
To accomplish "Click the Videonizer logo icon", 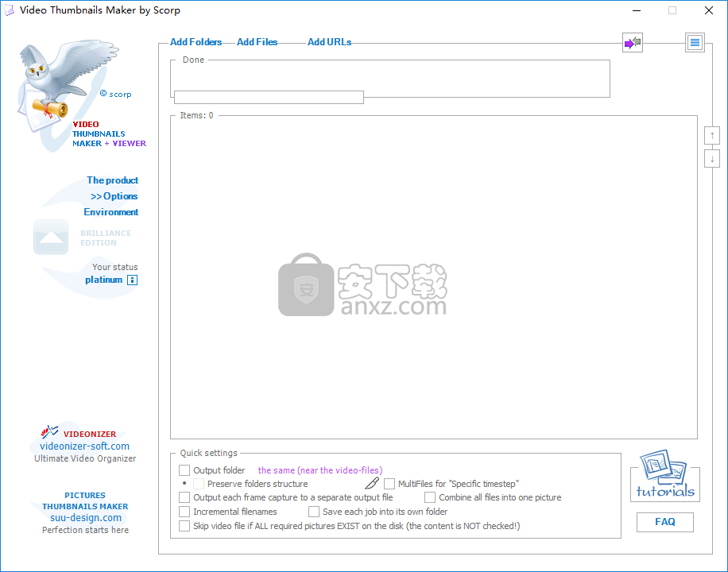I will (49, 432).
